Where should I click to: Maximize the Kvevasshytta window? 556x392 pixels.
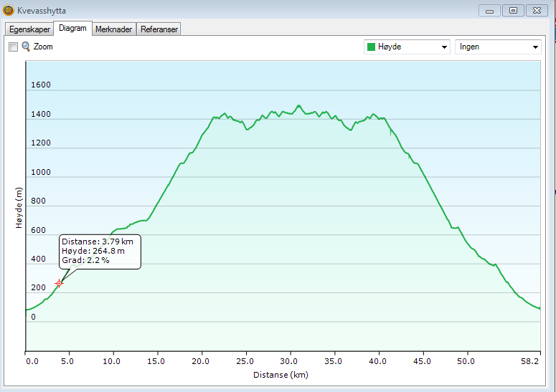(x=513, y=11)
